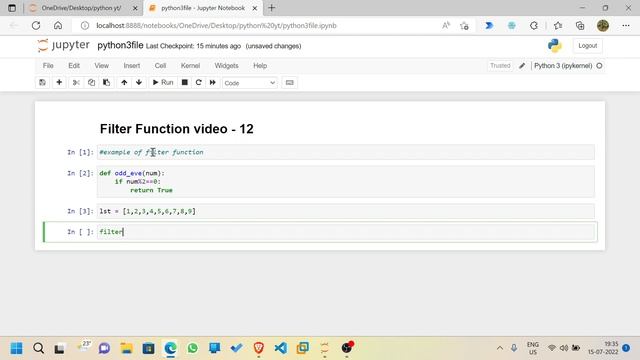Open the browser settings and more menu
Viewport: 640px width, 360px height.
click(x=626, y=26)
